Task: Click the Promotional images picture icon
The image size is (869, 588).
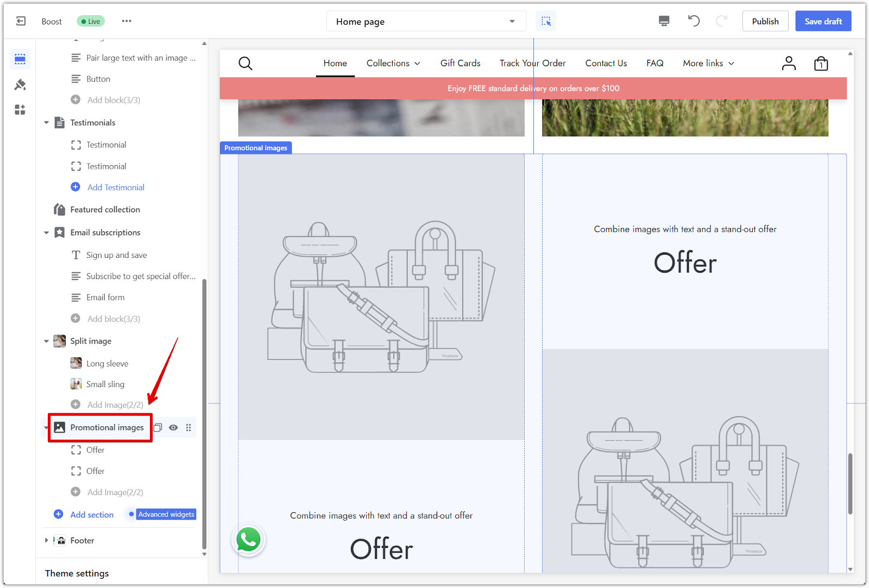Action: point(60,427)
